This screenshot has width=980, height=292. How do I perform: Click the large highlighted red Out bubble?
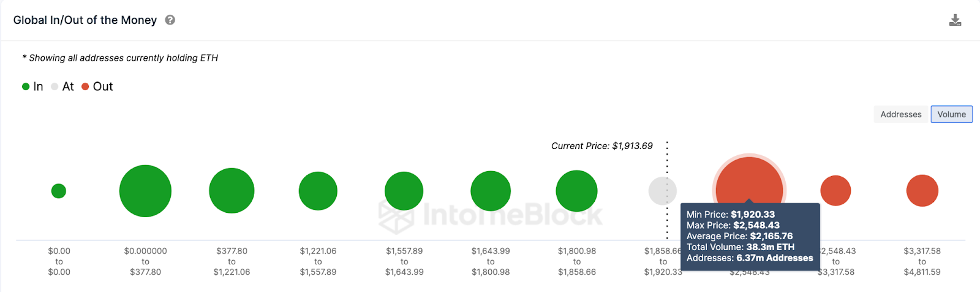749,184
